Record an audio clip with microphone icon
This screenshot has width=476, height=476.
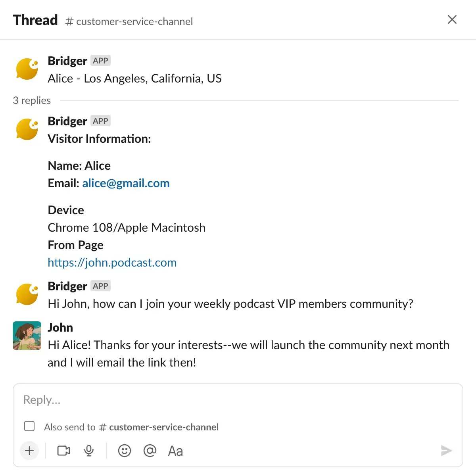point(89,451)
